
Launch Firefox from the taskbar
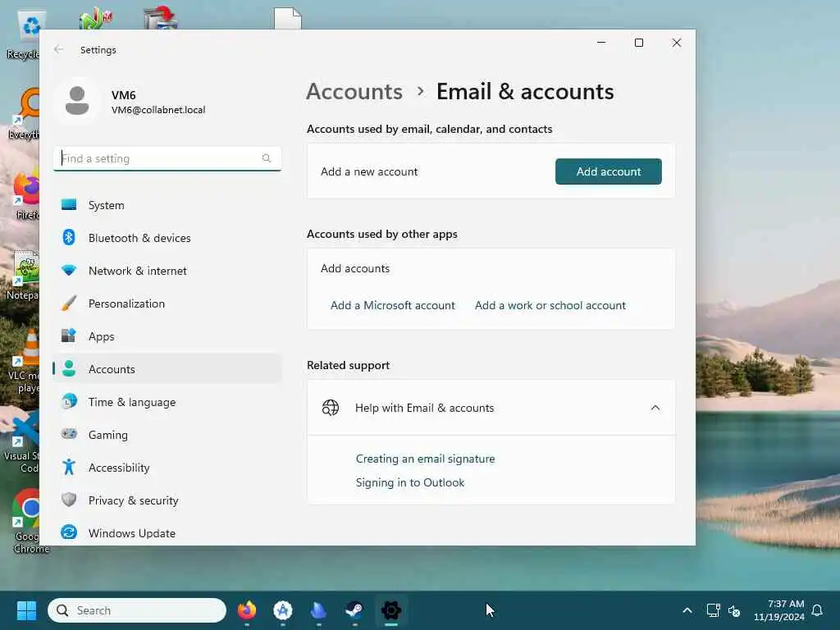(x=246, y=610)
